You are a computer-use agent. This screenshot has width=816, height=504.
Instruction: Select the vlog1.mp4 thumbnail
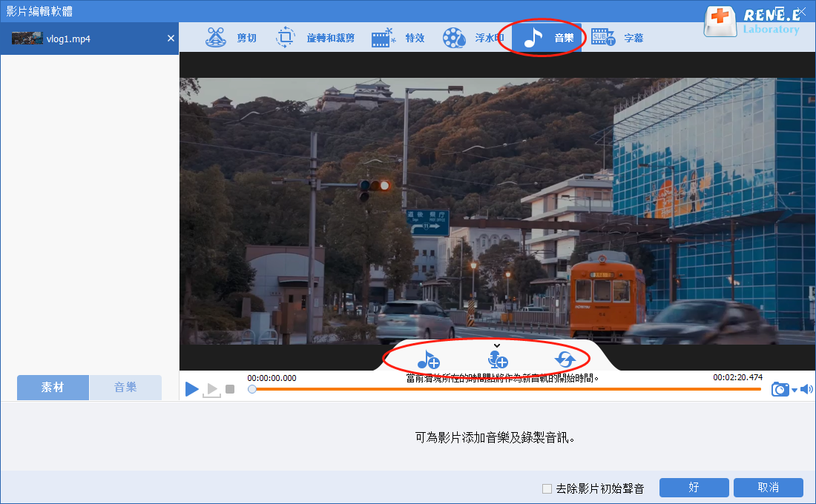27,39
